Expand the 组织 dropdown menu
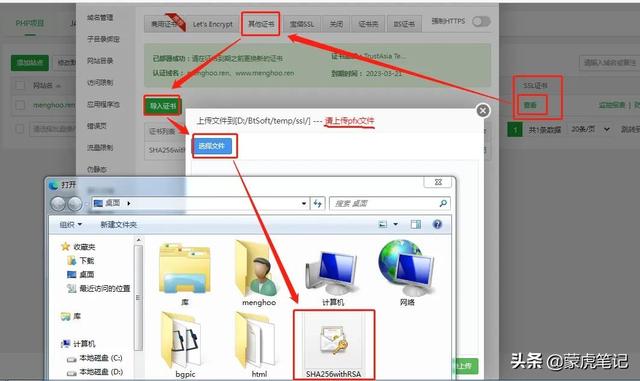Screen dimensions: 640x381 pos(71,225)
